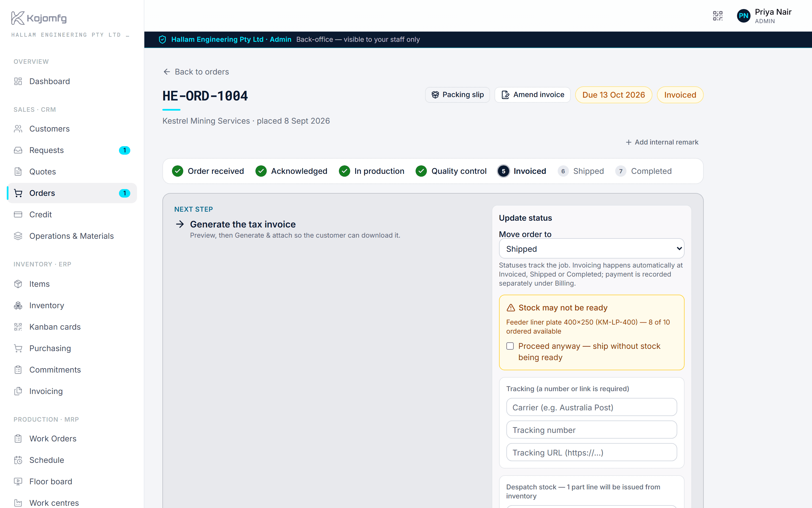812x508 pixels.
Task: Click the Carrier input field
Action: [x=592, y=407]
